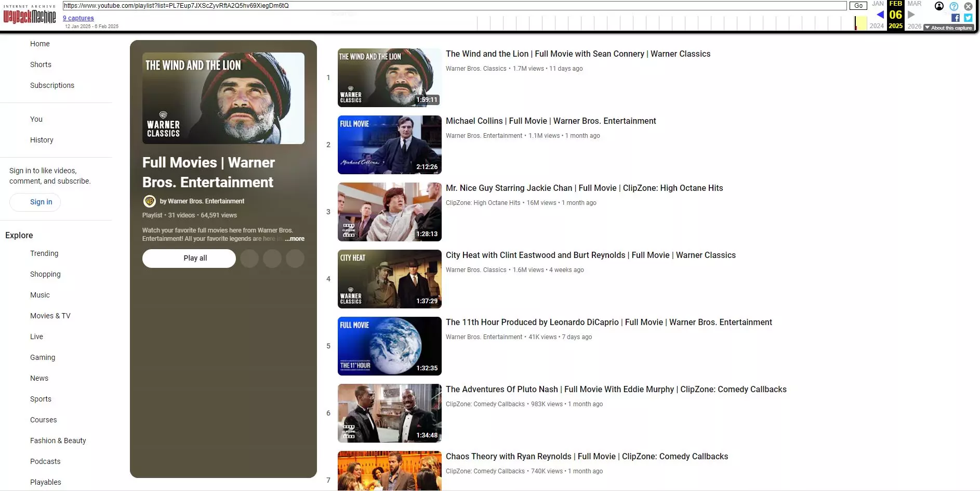This screenshot has width=980, height=491.
Task: Open 'by Warner Bros. Entertainment' channel link
Action: [x=202, y=201]
